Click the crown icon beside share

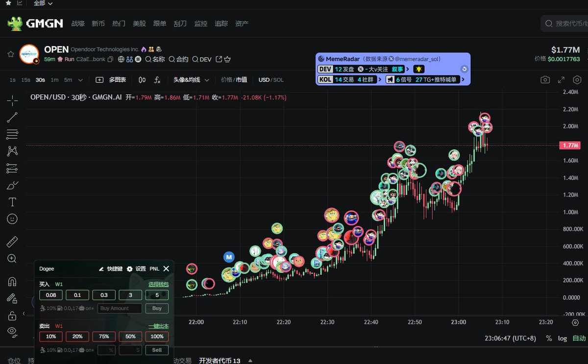point(227,59)
